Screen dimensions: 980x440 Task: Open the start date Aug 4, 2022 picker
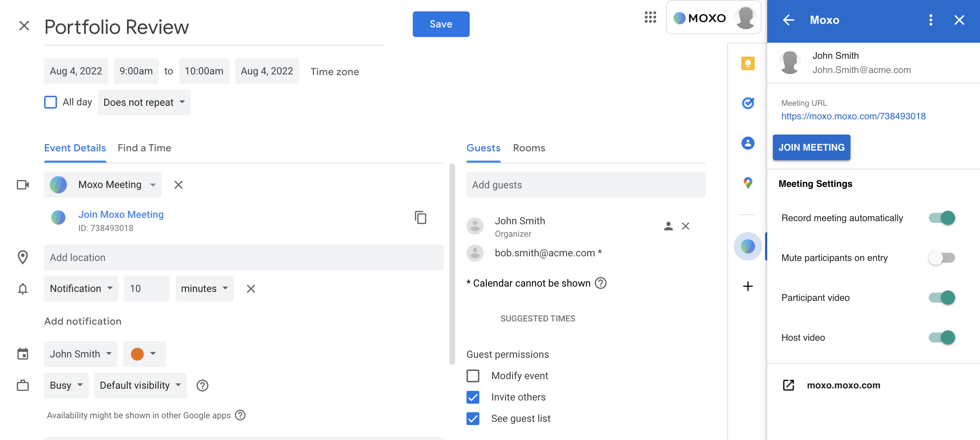coord(76,71)
